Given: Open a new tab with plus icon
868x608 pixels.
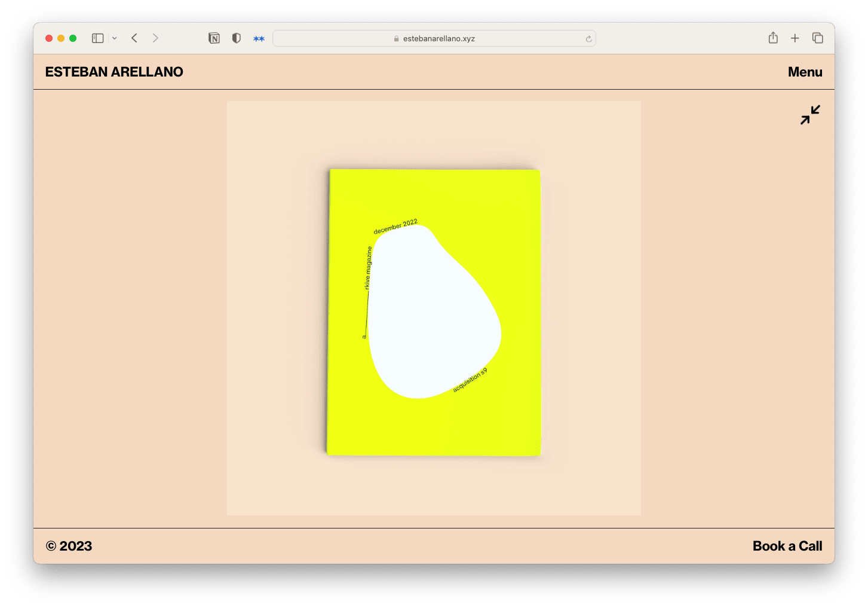Looking at the screenshot, I should coord(795,38).
